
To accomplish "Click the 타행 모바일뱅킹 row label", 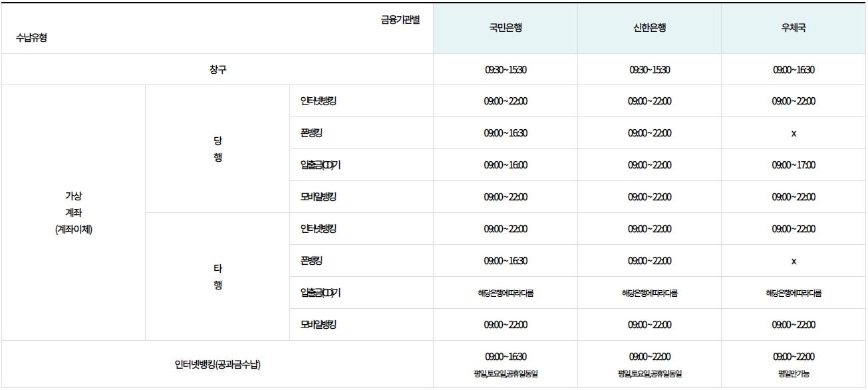I will 318,325.
